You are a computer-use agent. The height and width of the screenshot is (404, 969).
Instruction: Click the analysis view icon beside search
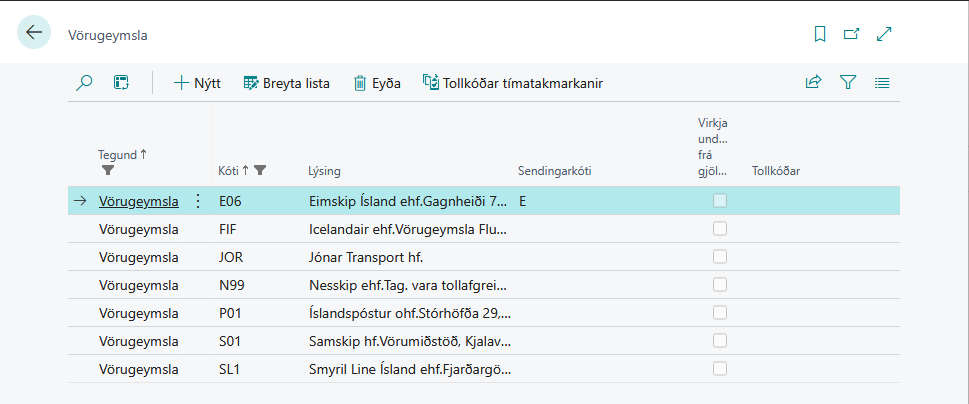point(121,83)
